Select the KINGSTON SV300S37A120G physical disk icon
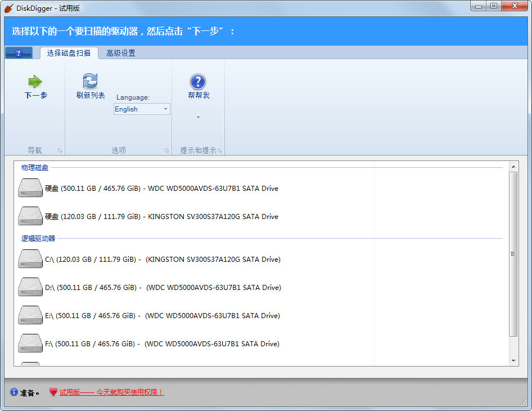532x411 pixels. (x=30, y=216)
